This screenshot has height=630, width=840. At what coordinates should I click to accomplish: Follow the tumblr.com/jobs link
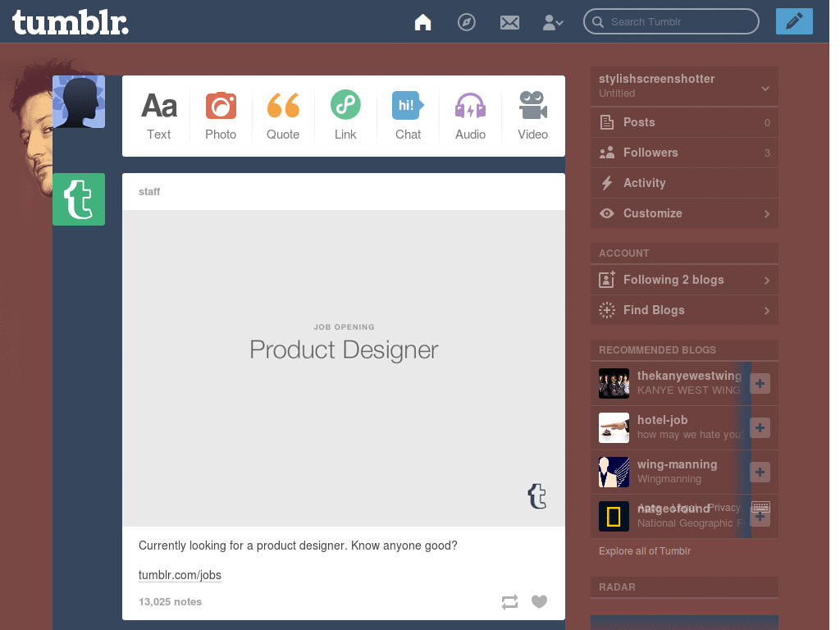pos(180,575)
